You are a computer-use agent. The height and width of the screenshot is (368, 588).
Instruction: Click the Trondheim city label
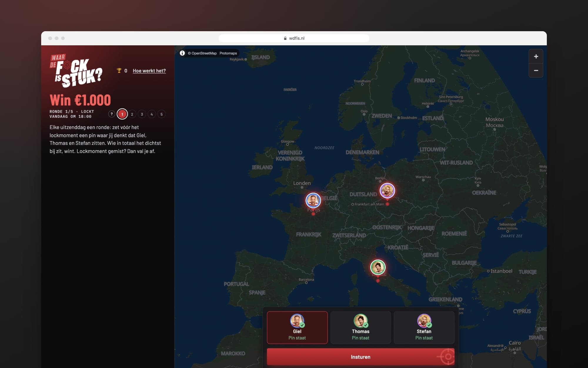[362, 81]
